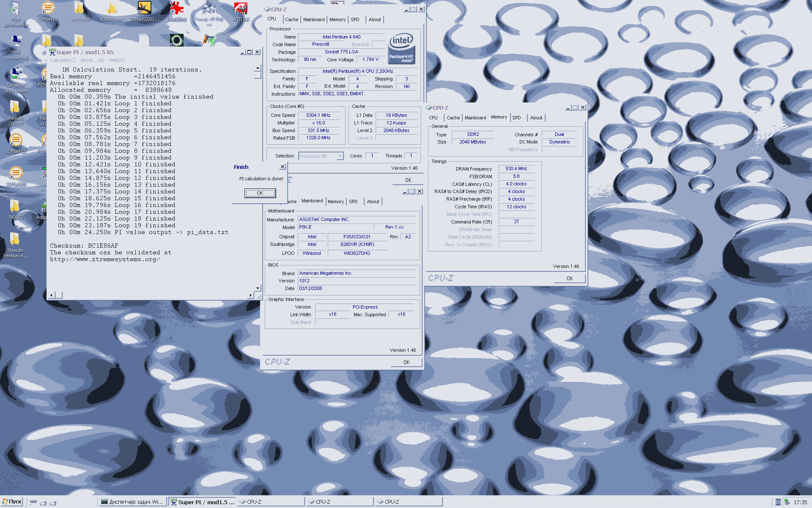
Task: Click the tray icon beside the clock
Action: 787,502
